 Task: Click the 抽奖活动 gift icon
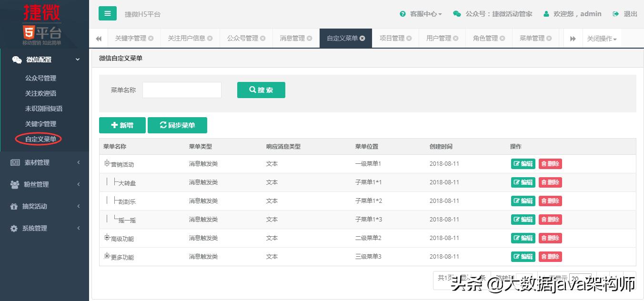coord(13,206)
